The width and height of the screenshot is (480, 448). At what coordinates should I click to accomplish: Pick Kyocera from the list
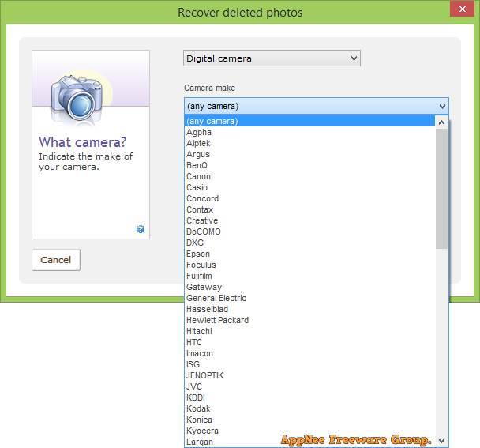(x=309, y=431)
